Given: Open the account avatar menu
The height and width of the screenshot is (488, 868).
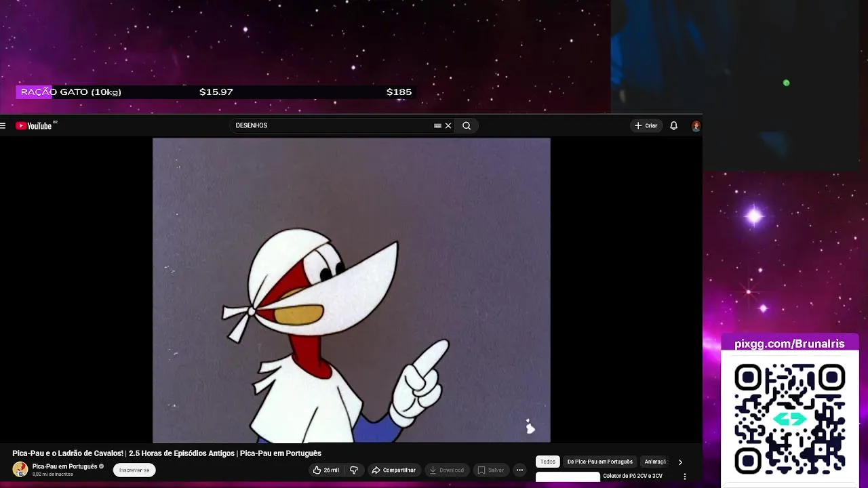Looking at the screenshot, I should pos(696,125).
